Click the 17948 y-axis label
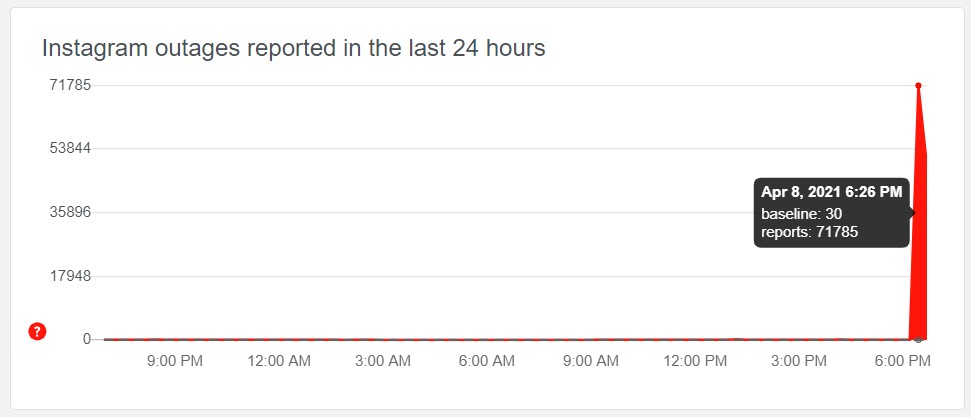This screenshot has height=417, width=971. click(x=71, y=276)
